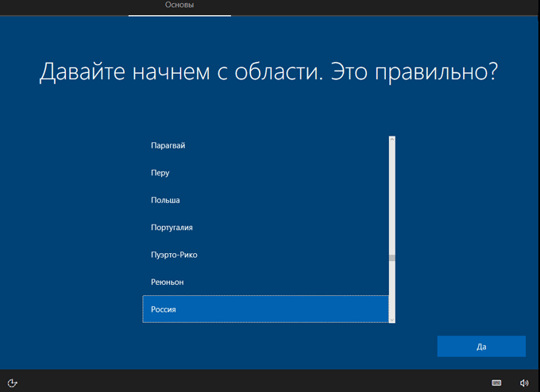
Task: Switch to the Основы tab
Action: click(x=179, y=6)
